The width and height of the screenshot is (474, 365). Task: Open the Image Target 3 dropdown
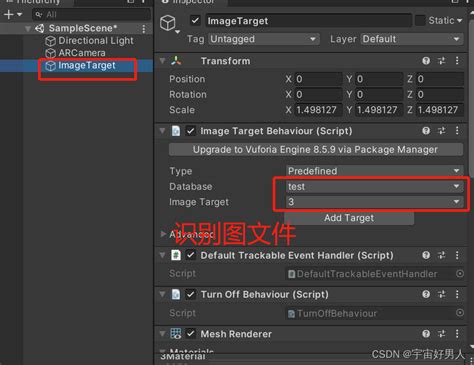pyautogui.click(x=374, y=202)
